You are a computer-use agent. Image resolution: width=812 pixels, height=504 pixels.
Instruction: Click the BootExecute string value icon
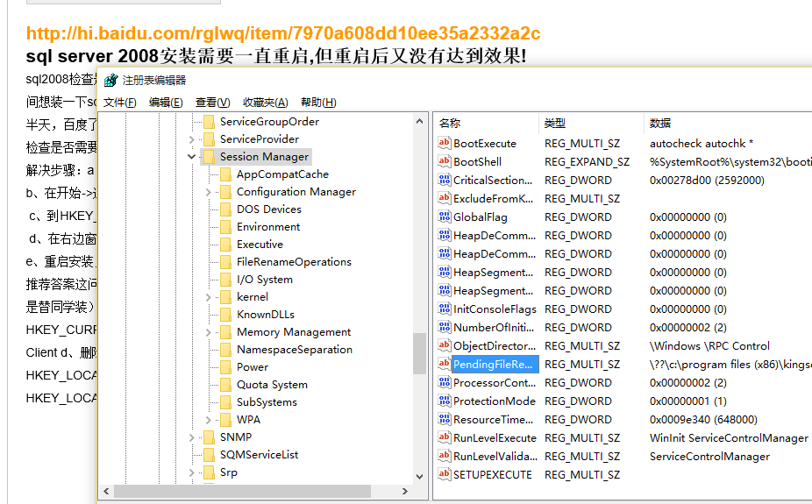[445, 143]
